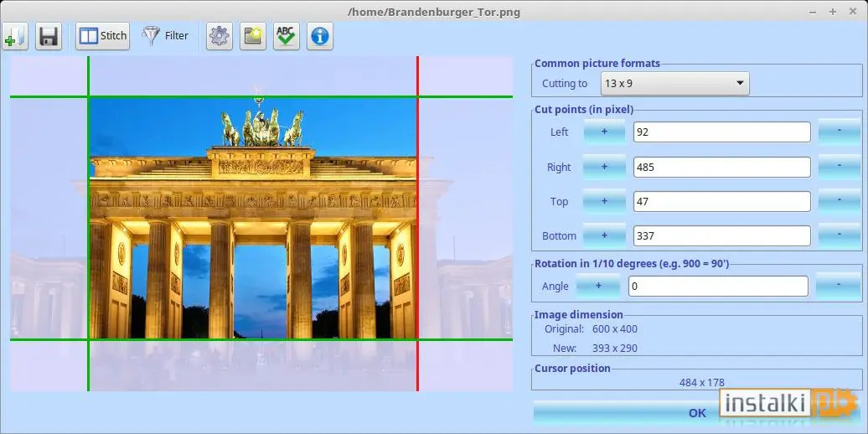Open the blue info icon

pyautogui.click(x=320, y=37)
